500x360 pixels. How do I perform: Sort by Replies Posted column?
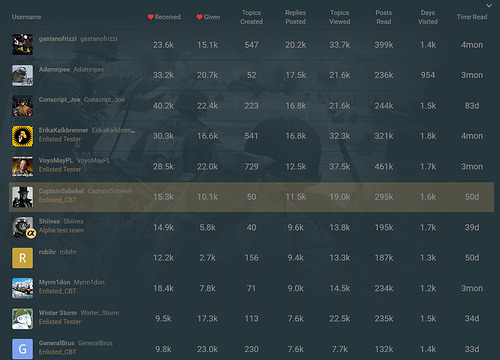(x=295, y=17)
